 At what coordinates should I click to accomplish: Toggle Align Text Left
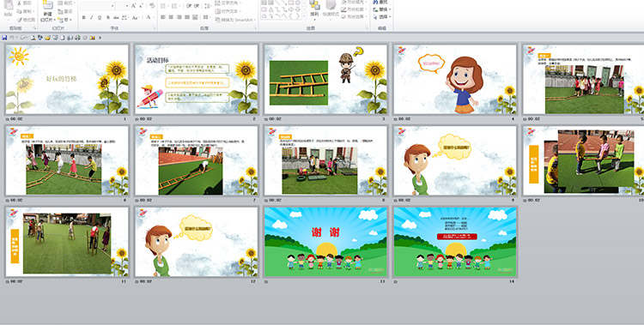point(162,17)
